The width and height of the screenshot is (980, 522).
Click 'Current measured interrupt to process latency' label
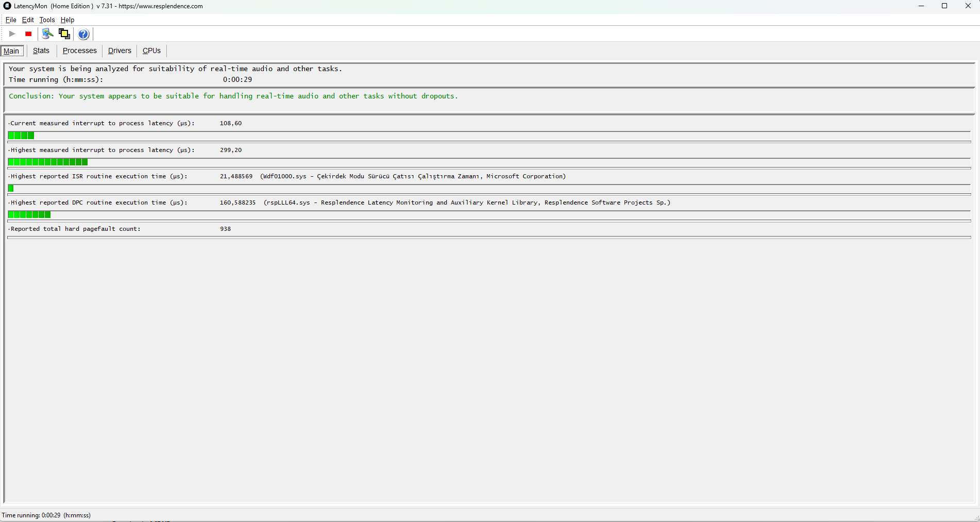103,124
